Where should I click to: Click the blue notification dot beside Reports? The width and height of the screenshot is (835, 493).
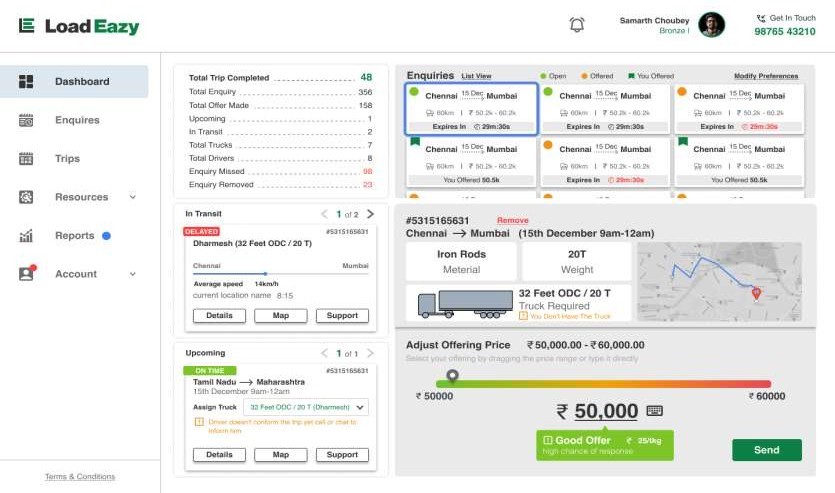(x=107, y=236)
